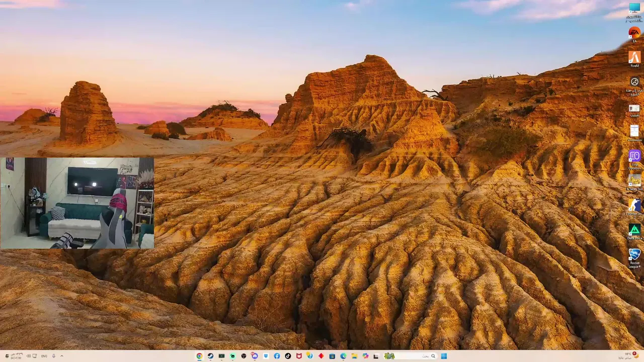644x362 pixels.
Task: Open the notification bell in the tray
Action: click(7, 356)
